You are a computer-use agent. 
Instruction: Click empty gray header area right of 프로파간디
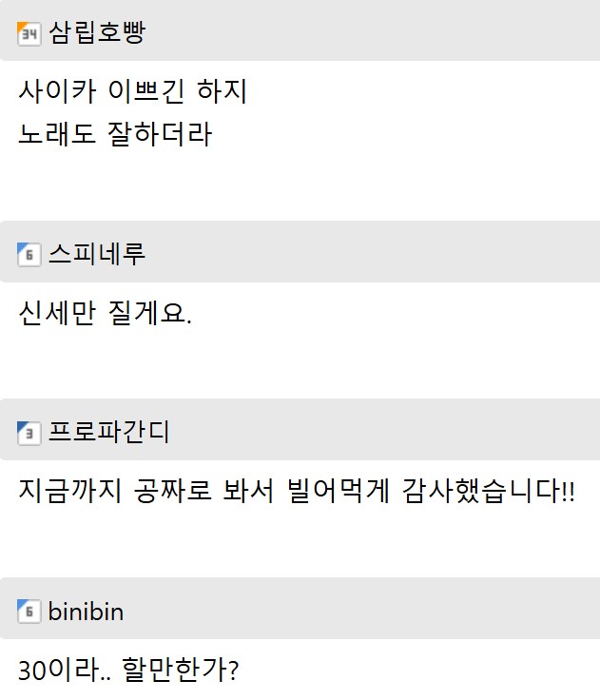coord(385,432)
